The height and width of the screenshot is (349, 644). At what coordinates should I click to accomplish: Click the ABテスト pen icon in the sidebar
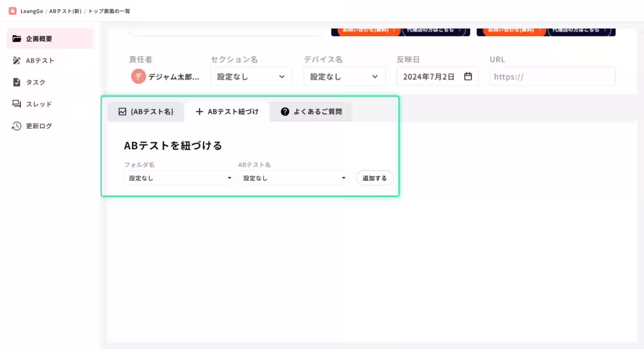[x=17, y=60]
